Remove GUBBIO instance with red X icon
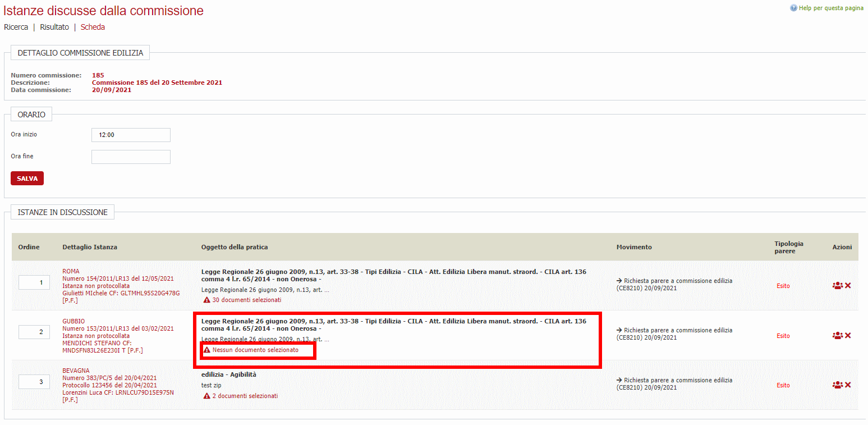 pos(848,336)
